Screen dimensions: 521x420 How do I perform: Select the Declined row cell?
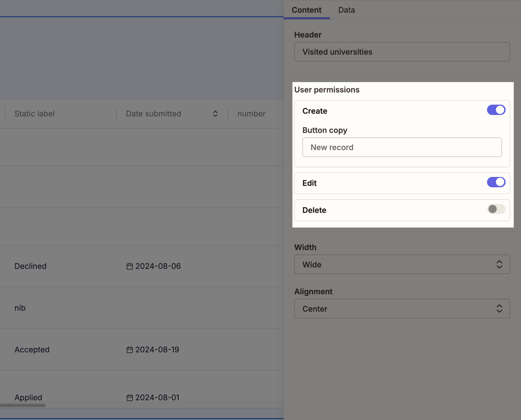pyautogui.click(x=31, y=266)
